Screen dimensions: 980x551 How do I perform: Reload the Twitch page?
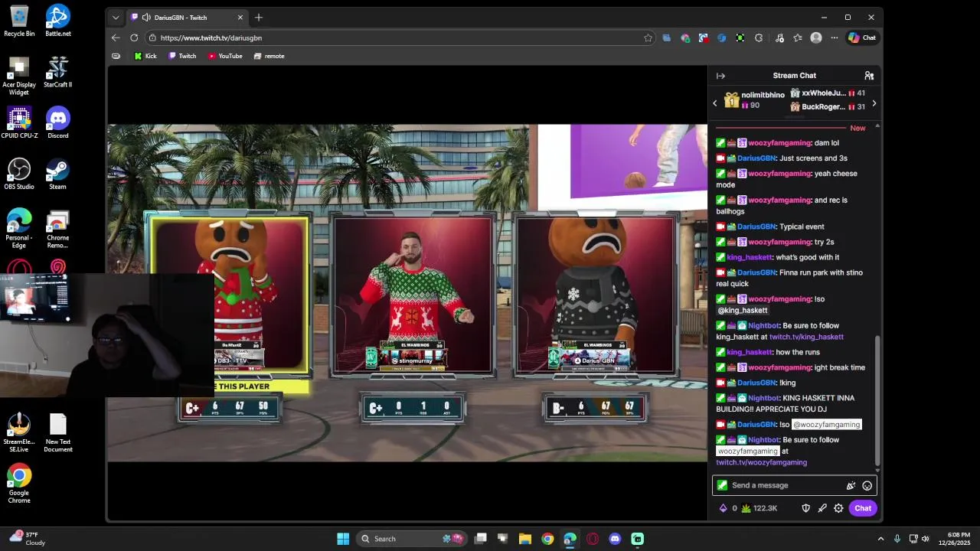[134, 37]
